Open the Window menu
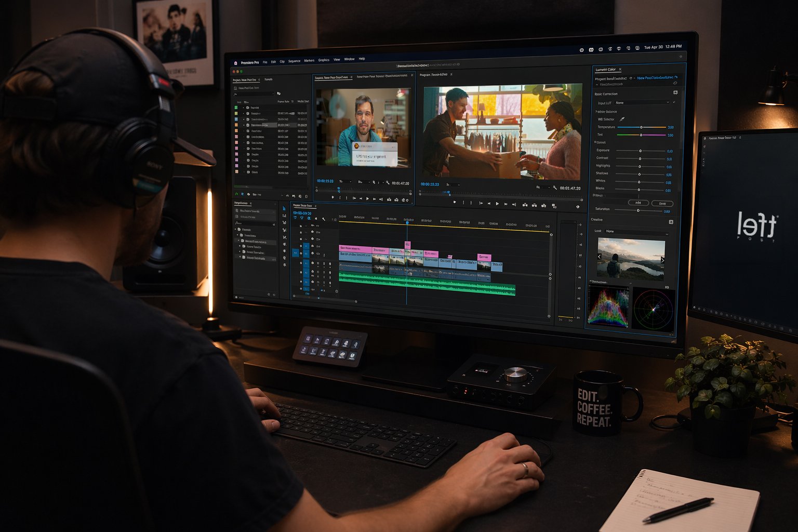This screenshot has width=798, height=532. point(349,59)
